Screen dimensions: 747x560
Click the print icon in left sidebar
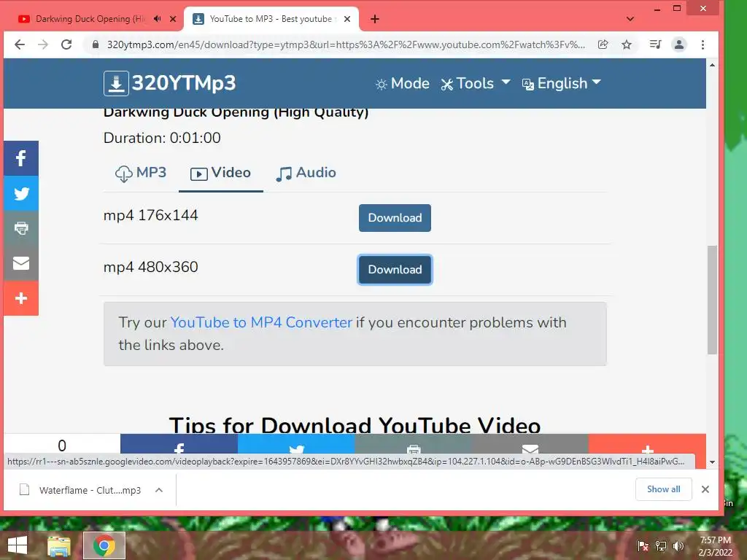[21, 228]
